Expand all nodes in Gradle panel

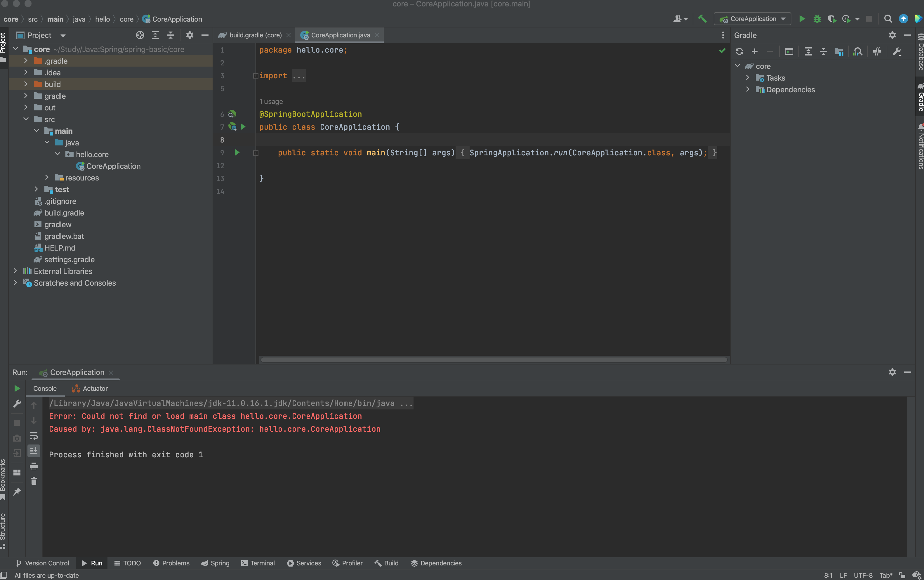pos(808,51)
